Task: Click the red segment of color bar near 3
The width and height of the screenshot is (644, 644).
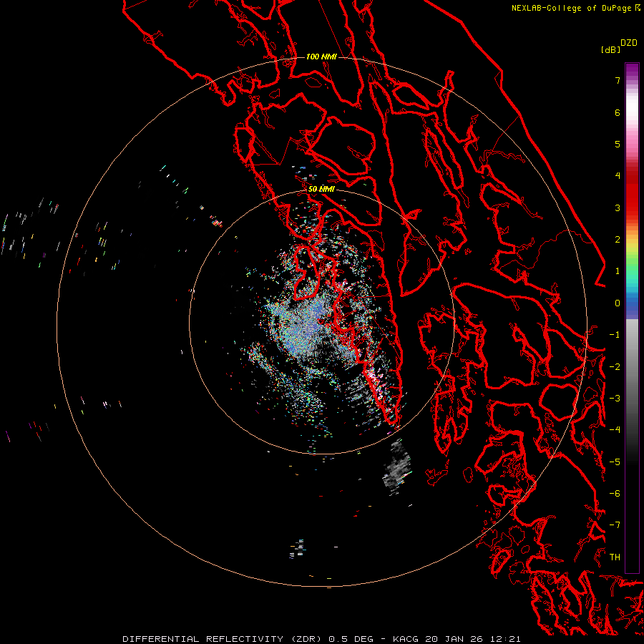Action: pos(632,201)
